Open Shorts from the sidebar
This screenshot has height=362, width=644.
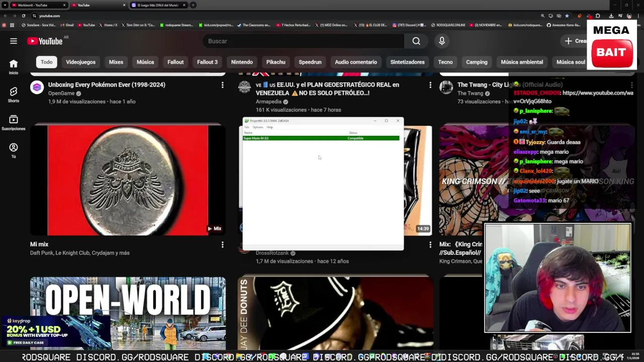click(x=14, y=95)
